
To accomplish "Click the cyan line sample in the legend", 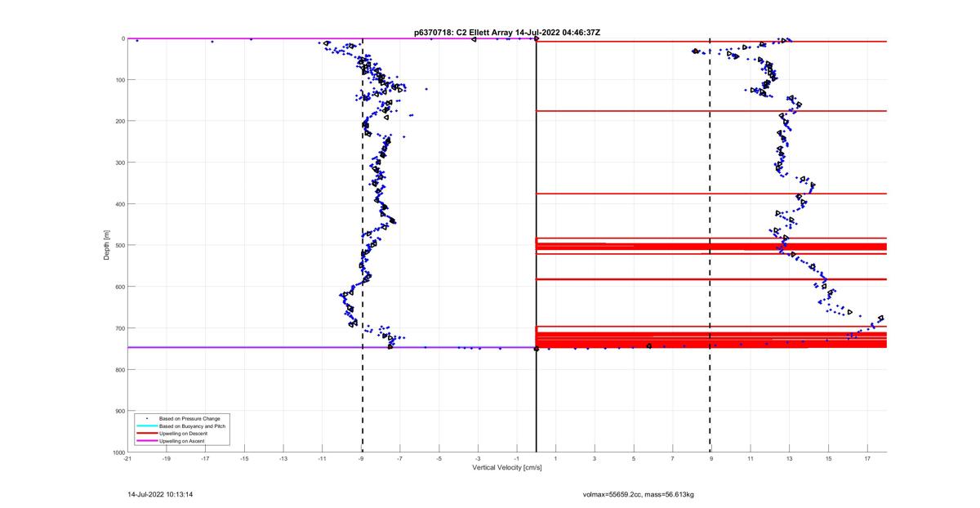I will coord(146,426).
